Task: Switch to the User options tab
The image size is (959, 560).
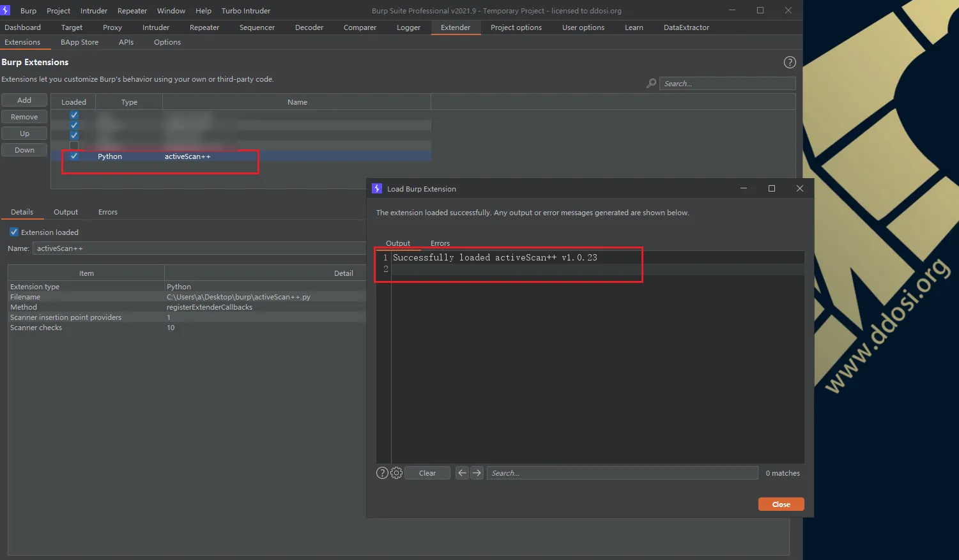Action: point(583,27)
